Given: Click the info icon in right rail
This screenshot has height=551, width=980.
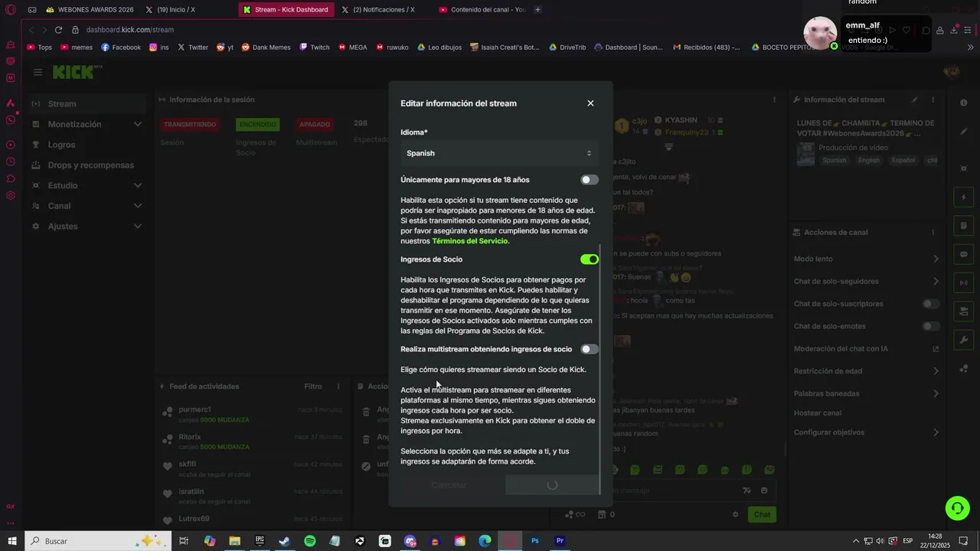Looking at the screenshot, I should point(964,103).
